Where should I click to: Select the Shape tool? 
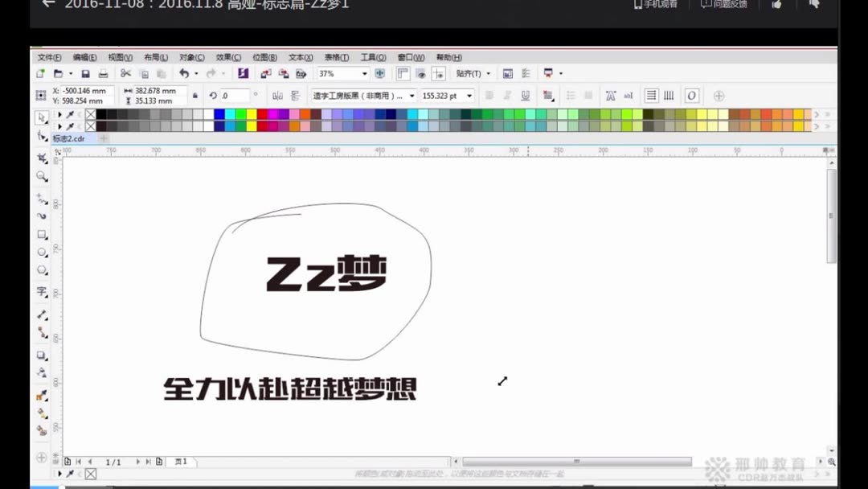coord(42,137)
